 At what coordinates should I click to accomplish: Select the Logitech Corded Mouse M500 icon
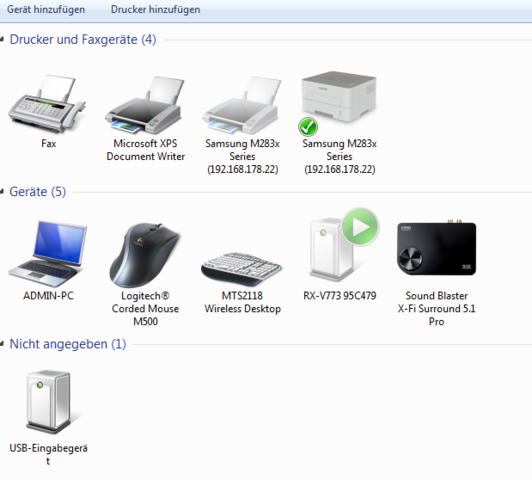(145, 255)
